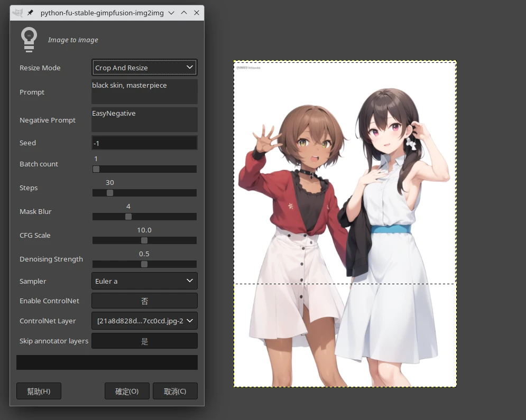526x420 pixels.
Task: Click the Denoising Strength slider
Action: click(x=144, y=264)
